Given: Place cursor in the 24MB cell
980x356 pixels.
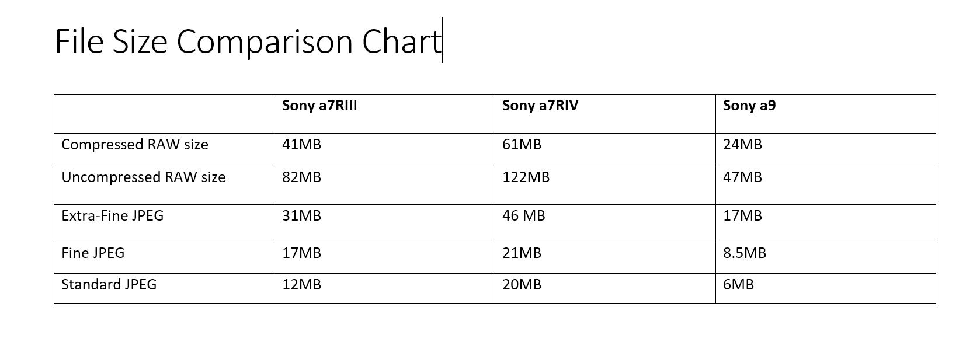Looking at the screenshot, I should 826,149.
